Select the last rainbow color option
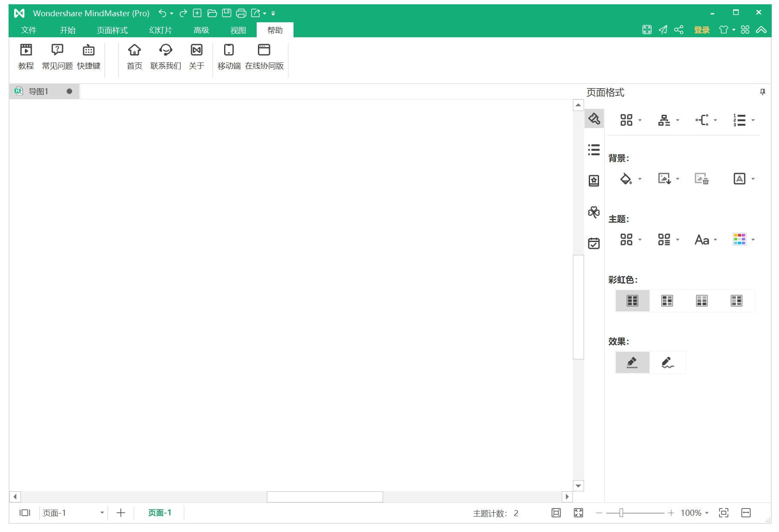Viewport: 779px width, 532px height. [736, 301]
